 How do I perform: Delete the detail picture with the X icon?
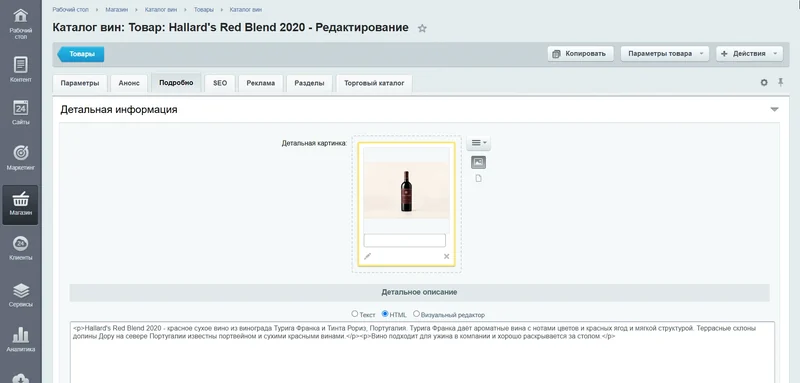point(446,257)
